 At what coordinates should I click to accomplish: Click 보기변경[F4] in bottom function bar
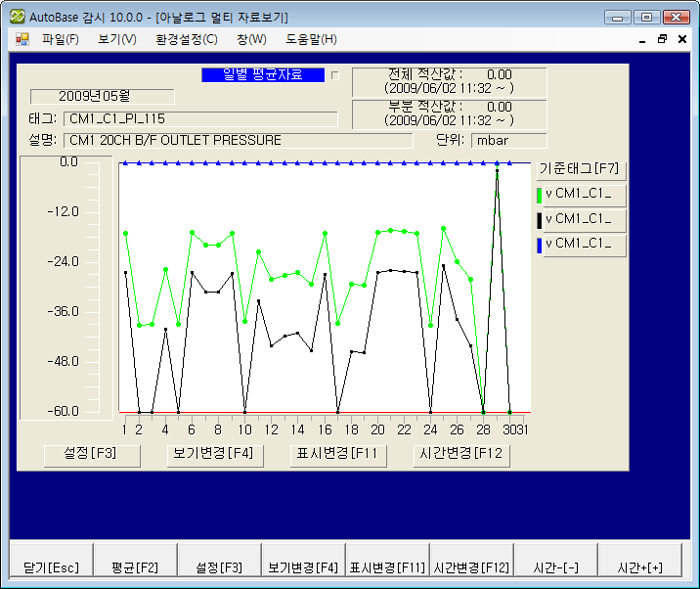[x=304, y=561]
